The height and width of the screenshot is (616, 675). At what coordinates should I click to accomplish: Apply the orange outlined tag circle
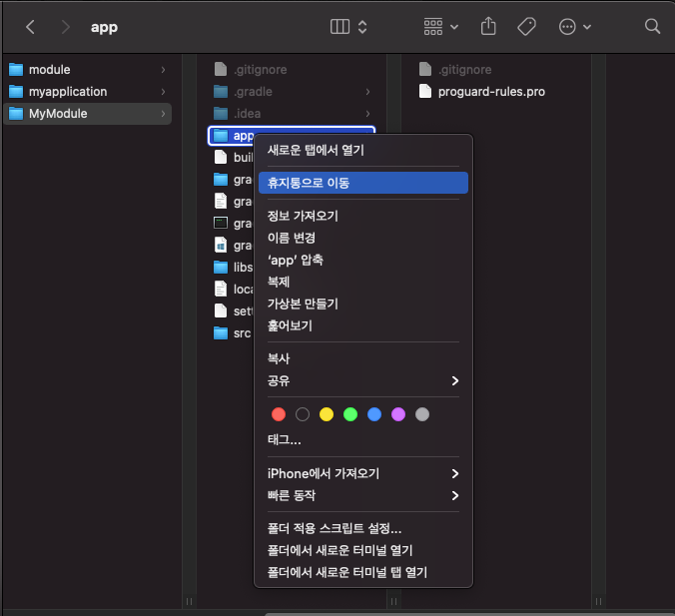pyautogui.click(x=303, y=414)
